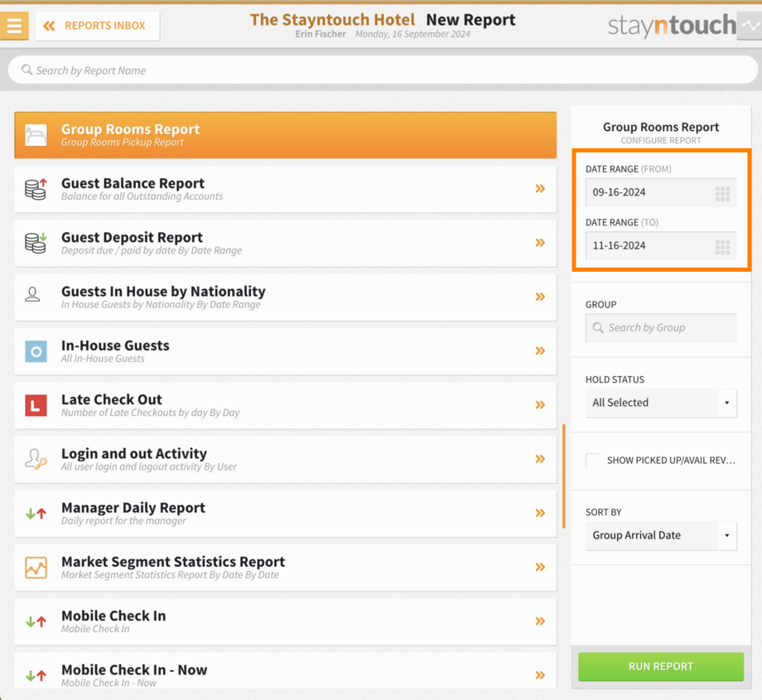Click the activity graph icon beside staytouch logo
762x700 pixels.
[x=750, y=26]
